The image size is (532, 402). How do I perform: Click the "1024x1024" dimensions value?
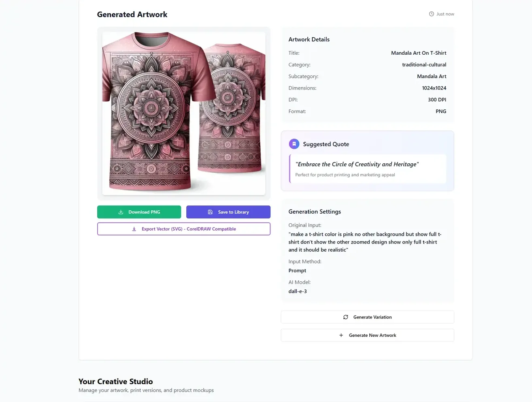[x=434, y=88]
